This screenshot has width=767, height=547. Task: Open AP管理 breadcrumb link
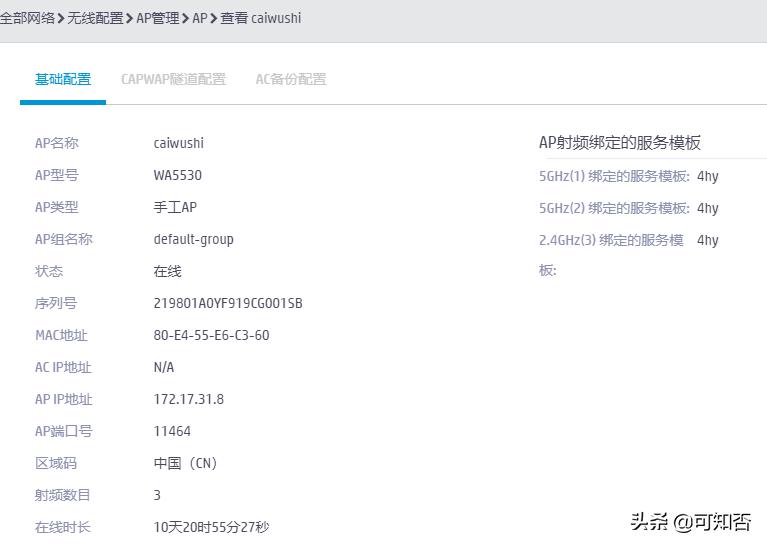[158, 18]
